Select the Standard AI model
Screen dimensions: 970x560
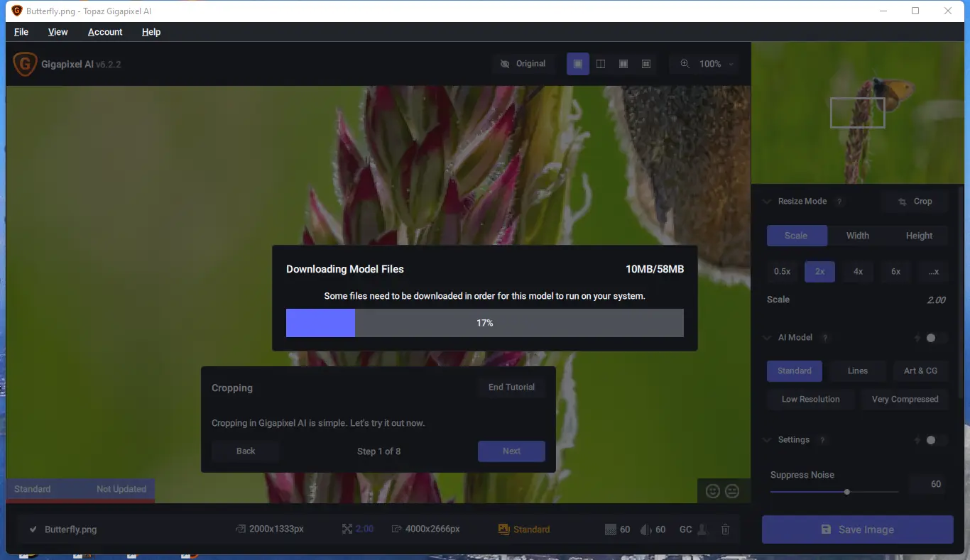[795, 371]
